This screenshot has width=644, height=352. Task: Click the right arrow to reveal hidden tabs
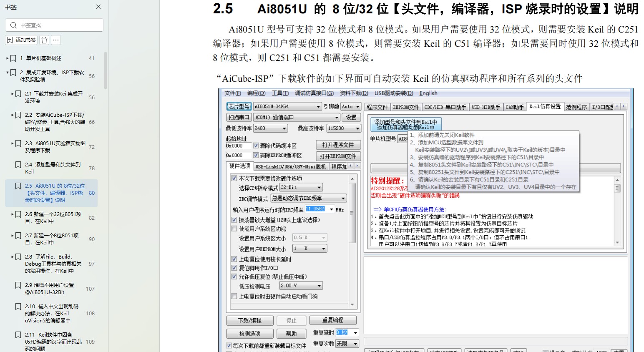coord(623,106)
